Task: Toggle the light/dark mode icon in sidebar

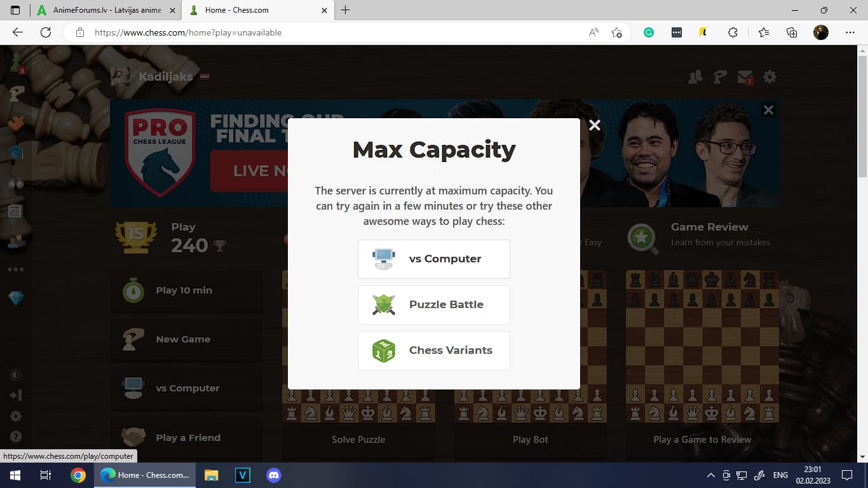Action: (x=16, y=375)
